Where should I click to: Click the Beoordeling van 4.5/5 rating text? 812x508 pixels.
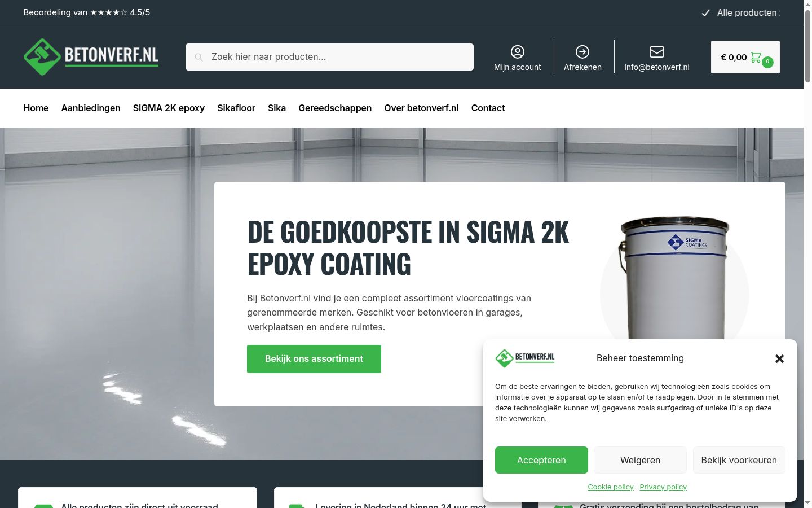[87, 12]
